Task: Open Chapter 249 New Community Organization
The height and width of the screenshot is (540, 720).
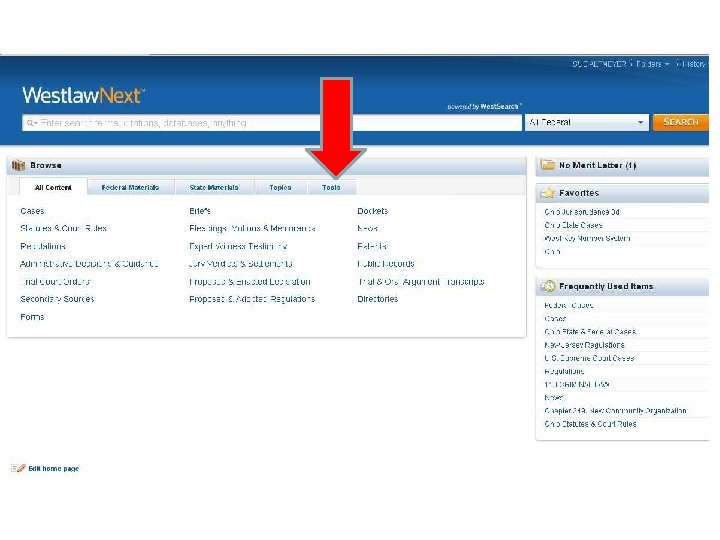Action: tap(615, 411)
